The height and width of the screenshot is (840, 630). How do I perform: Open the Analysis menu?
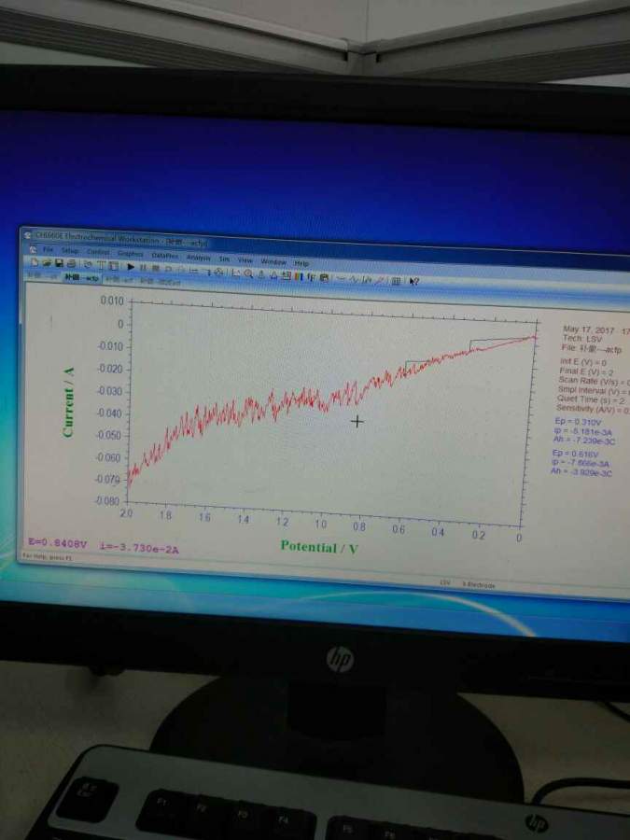pos(198,258)
